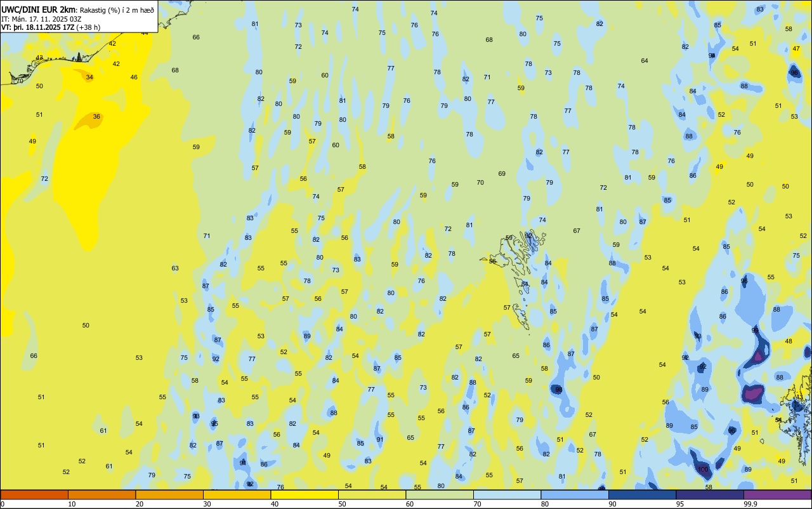
Task: Click the 60–70 pale green legend swatch
Action: (x=440, y=494)
